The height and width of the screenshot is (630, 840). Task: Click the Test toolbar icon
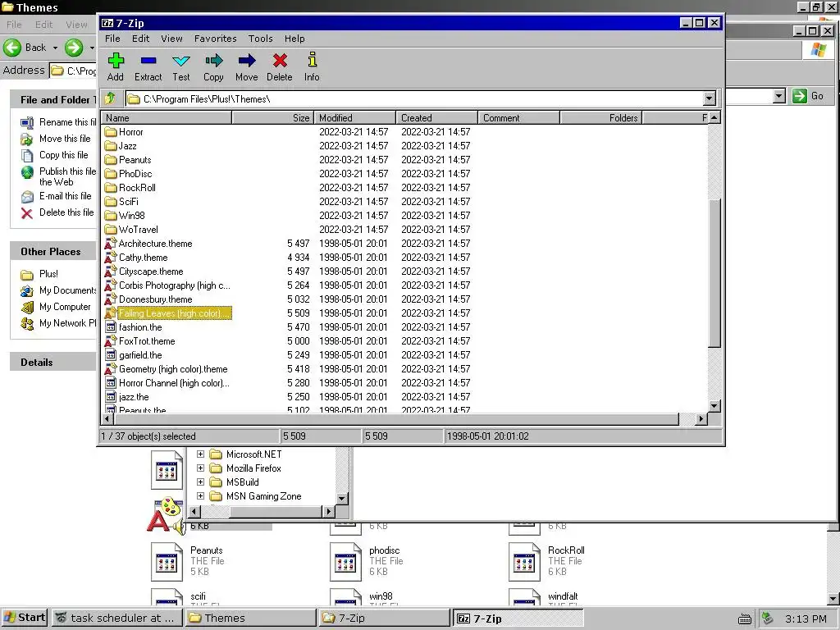(181, 61)
